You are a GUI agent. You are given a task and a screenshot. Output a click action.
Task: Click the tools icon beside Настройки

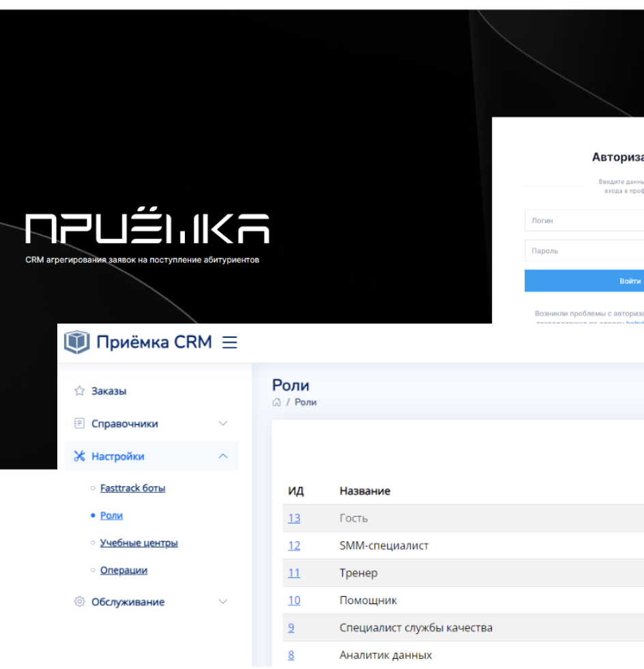pyautogui.click(x=79, y=456)
